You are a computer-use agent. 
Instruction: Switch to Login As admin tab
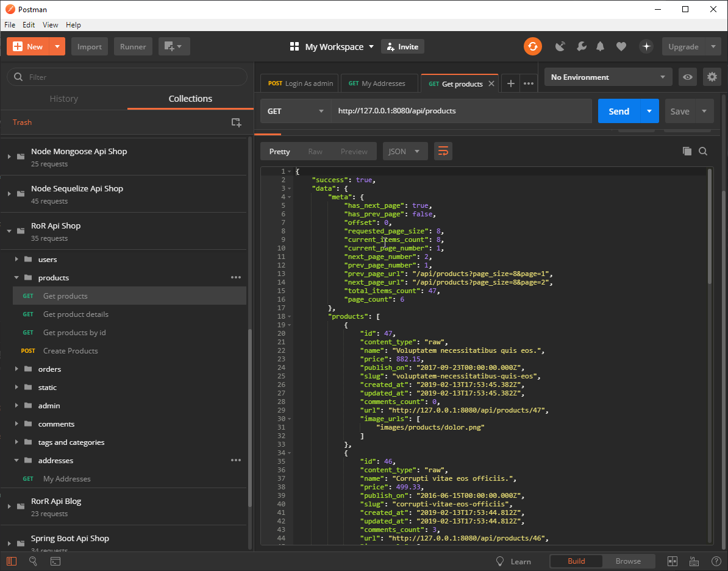click(301, 83)
